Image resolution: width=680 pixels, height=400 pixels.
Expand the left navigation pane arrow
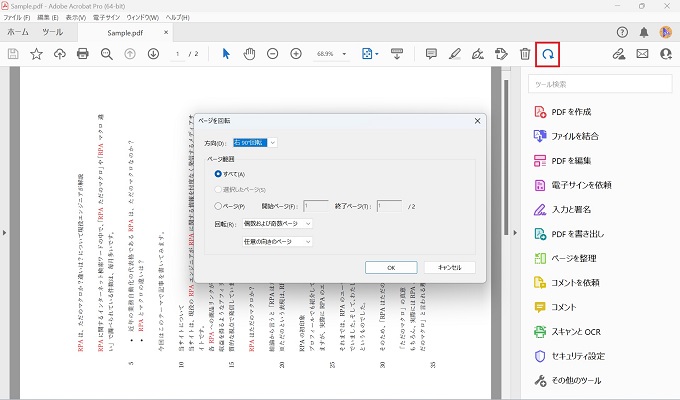tap(4, 233)
